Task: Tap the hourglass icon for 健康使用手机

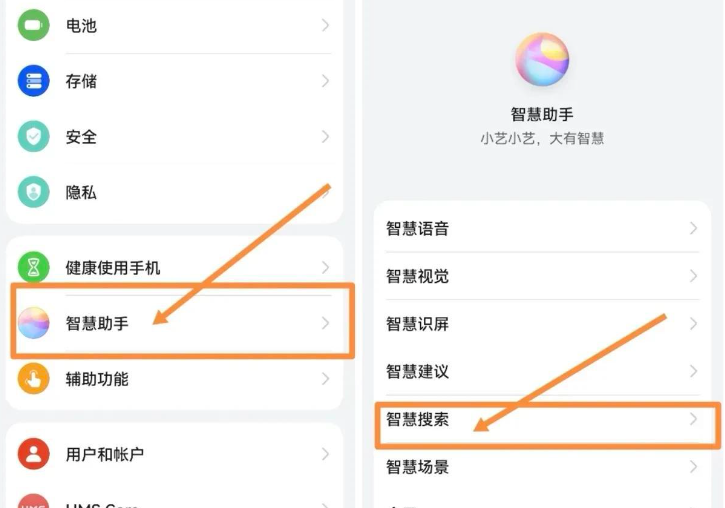Action: tap(33, 267)
